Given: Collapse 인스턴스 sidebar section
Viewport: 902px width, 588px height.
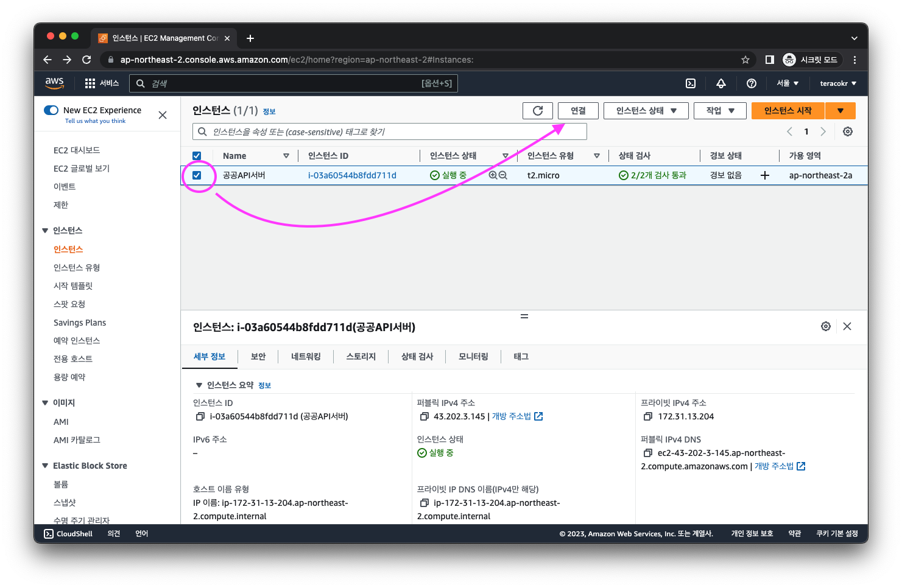Looking at the screenshot, I should pyautogui.click(x=45, y=231).
